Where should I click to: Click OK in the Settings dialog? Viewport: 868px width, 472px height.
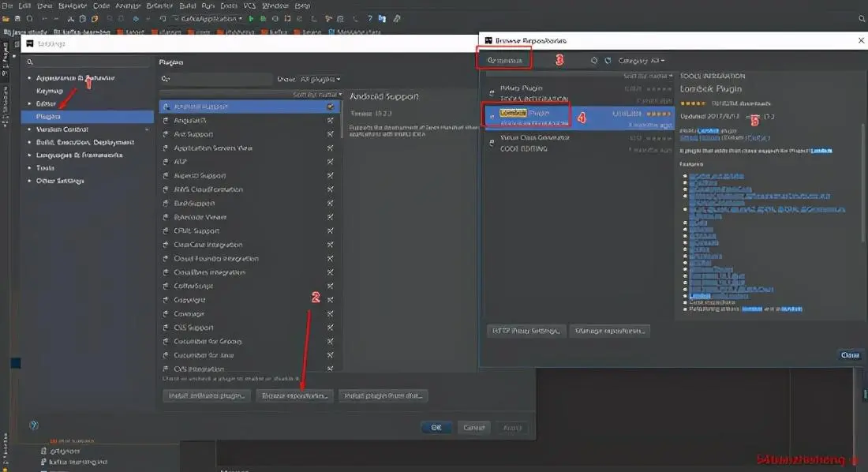click(436, 428)
